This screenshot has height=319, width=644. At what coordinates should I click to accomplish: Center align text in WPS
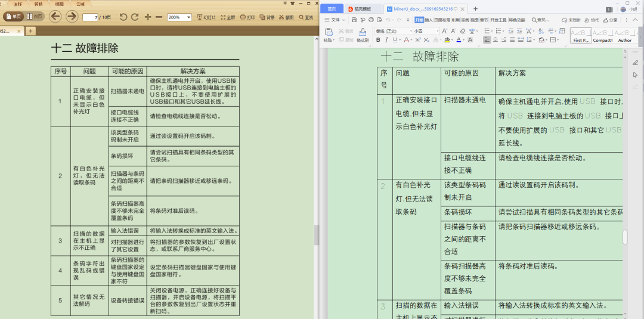coord(496,40)
